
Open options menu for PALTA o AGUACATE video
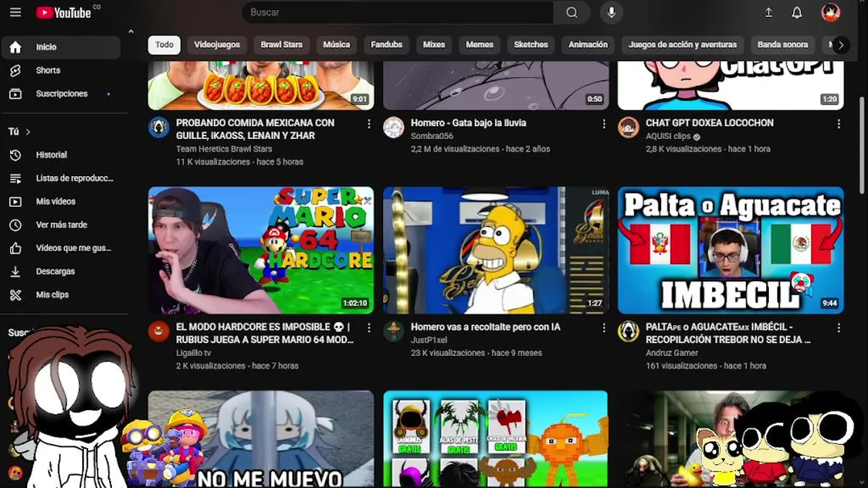(839, 327)
